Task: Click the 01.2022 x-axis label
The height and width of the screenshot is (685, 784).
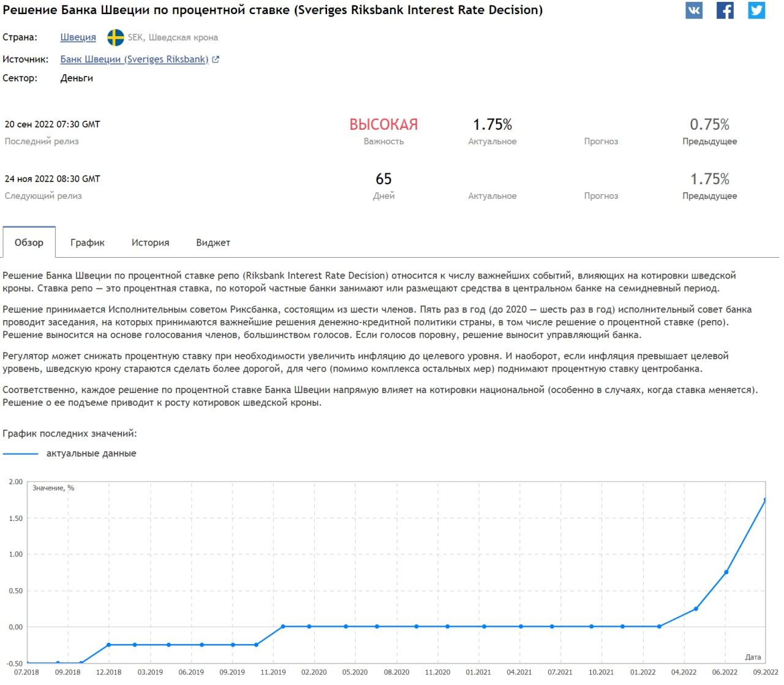Action: pyautogui.click(x=643, y=672)
